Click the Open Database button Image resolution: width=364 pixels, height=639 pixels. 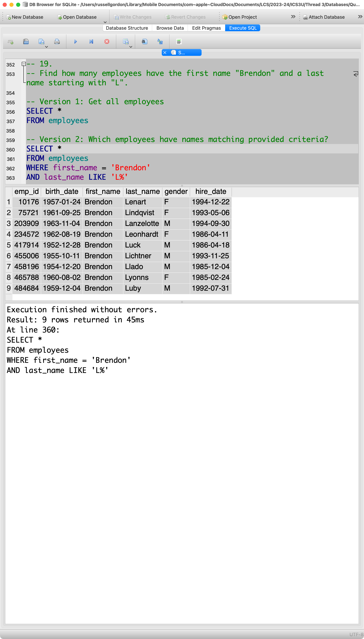pyautogui.click(x=77, y=17)
